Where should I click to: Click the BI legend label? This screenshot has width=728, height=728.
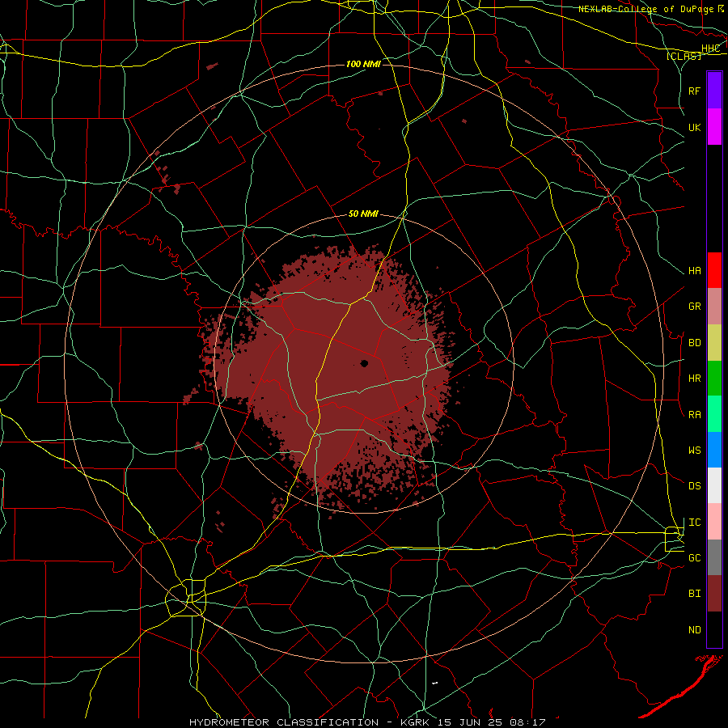click(x=694, y=594)
